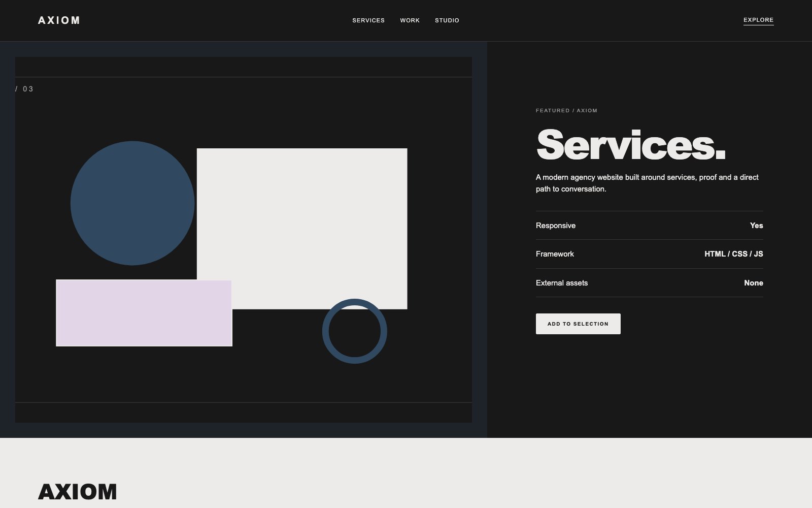
Task: Click the navy outlined ring shape
Action: coord(355,331)
